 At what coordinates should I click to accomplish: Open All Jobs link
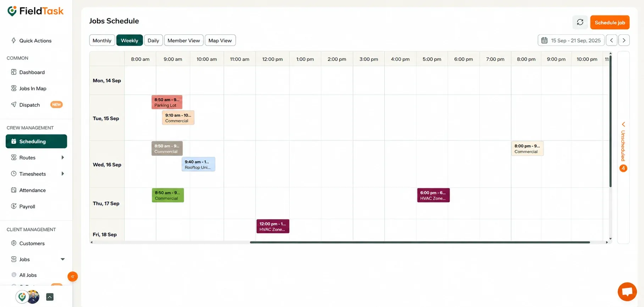28,275
